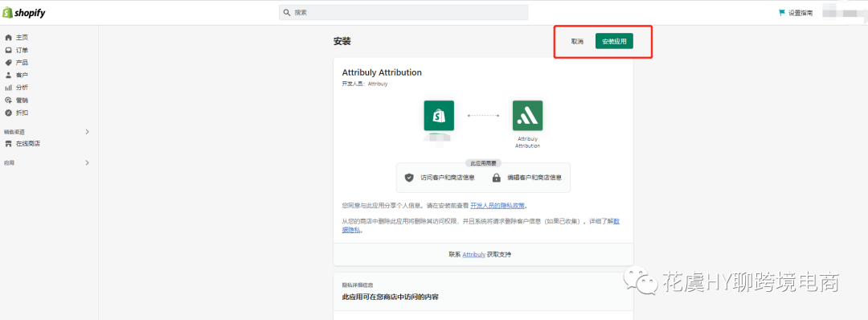Image resolution: width=868 pixels, height=320 pixels.
Task: Click the discount badge icon
Action: (8, 113)
